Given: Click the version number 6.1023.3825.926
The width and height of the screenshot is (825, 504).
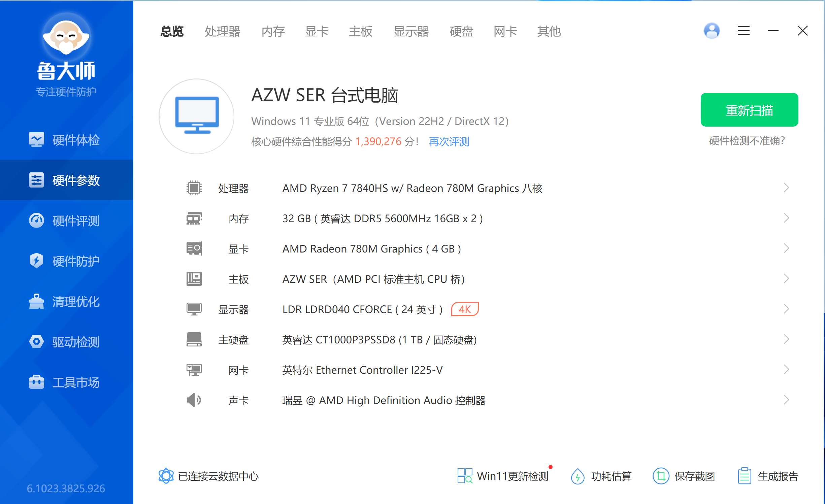Looking at the screenshot, I should (x=66, y=488).
